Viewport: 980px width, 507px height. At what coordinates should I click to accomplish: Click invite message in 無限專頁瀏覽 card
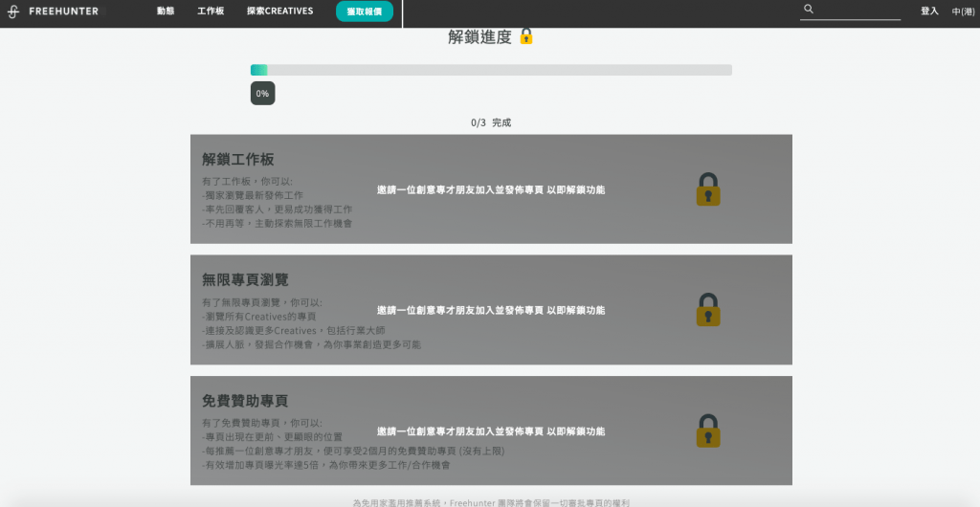pos(491,310)
